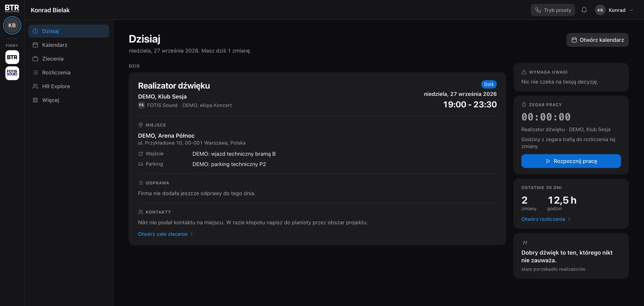Click the DEMO, Klub Sesja project name

click(x=162, y=97)
